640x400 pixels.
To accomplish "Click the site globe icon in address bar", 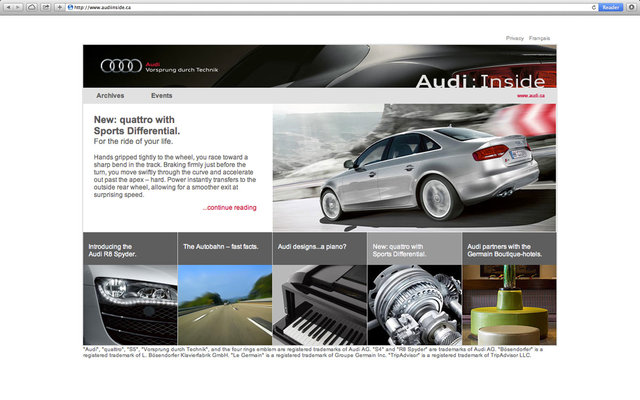I will tap(70, 7).
